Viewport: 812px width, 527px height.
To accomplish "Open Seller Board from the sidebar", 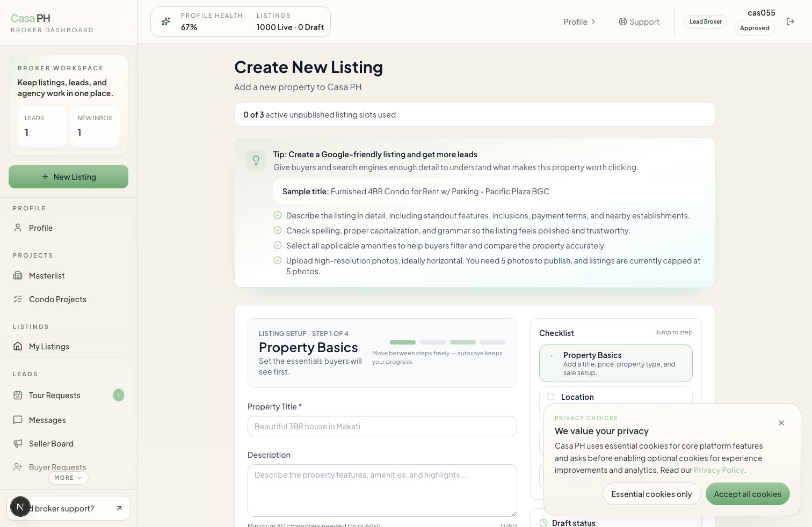I will pos(51,443).
